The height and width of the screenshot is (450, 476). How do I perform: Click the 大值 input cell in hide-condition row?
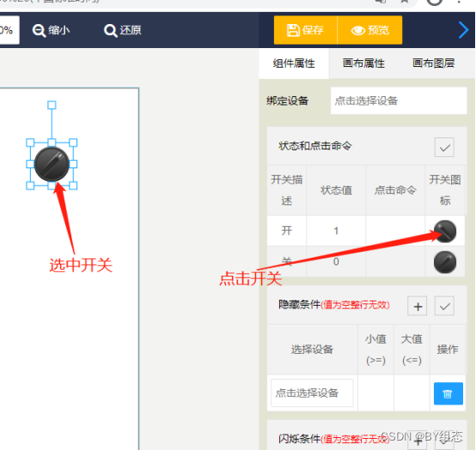(x=412, y=393)
